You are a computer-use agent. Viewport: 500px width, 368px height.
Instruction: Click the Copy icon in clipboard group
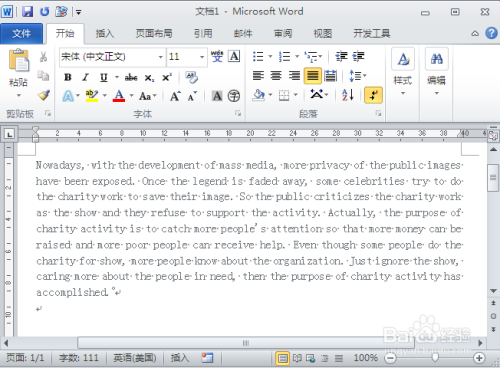[43, 76]
